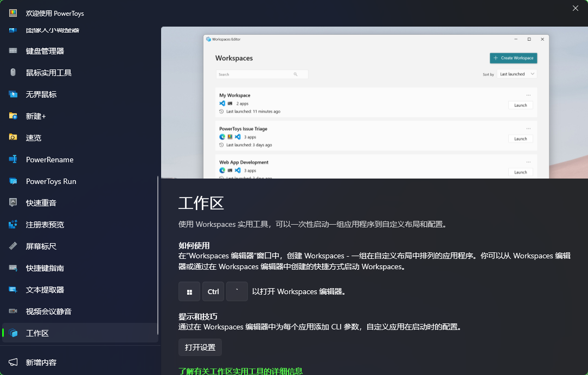Select 无界鼠标 from the navigation list
The width and height of the screenshot is (588, 375).
[x=80, y=94]
